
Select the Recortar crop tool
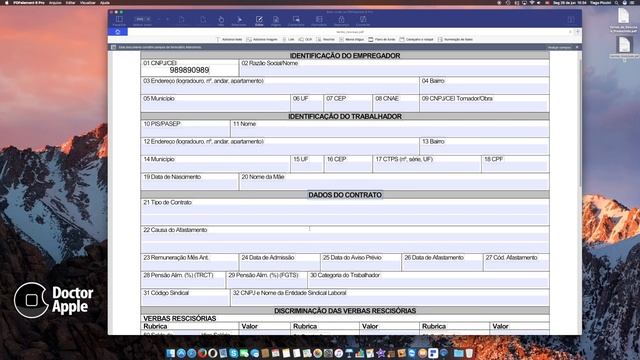326,40
